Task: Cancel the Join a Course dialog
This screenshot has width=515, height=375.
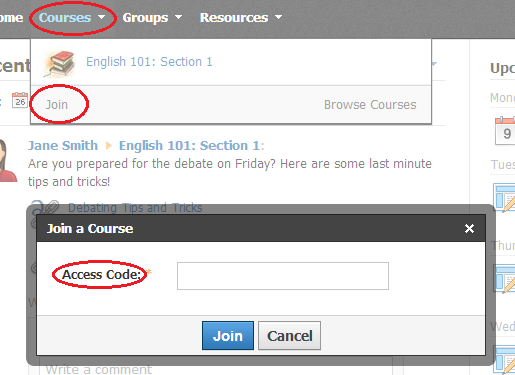Action: (x=289, y=336)
